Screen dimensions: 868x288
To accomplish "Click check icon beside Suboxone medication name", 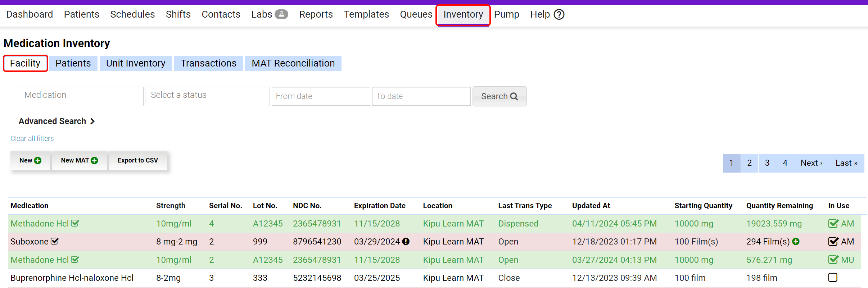I will pos(55,241).
